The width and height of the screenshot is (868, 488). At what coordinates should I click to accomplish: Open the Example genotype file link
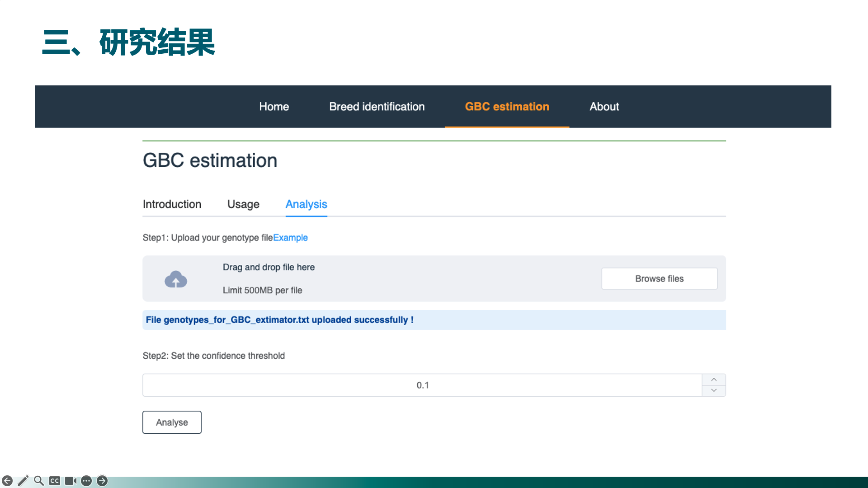coord(290,238)
